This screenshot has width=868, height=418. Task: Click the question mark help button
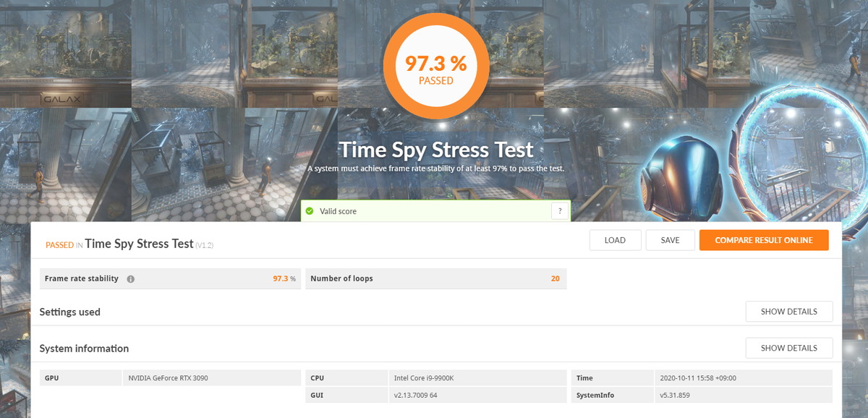560,211
